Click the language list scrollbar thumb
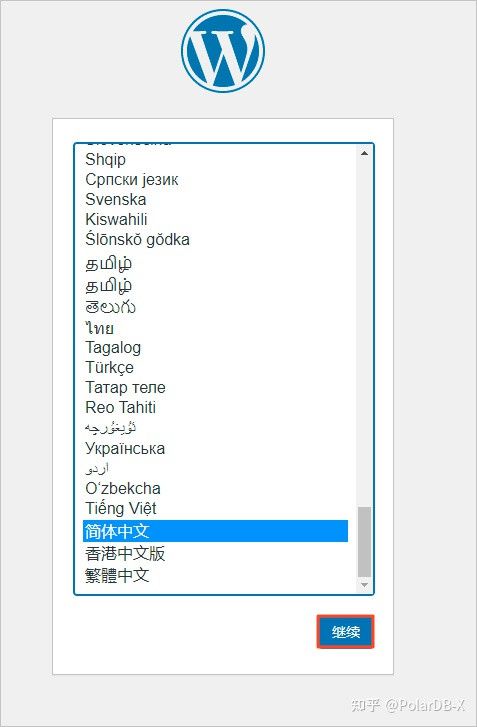477x727 pixels. 364,542
